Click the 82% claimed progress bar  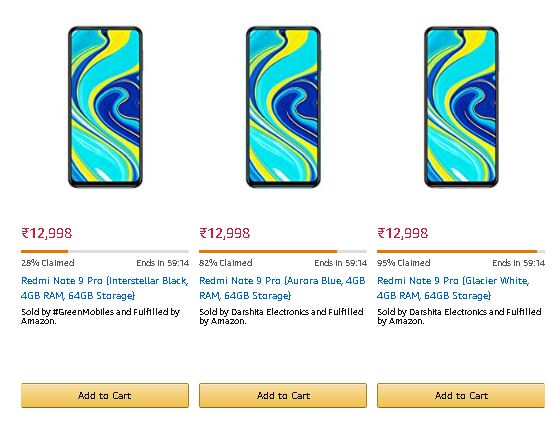tap(283, 251)
